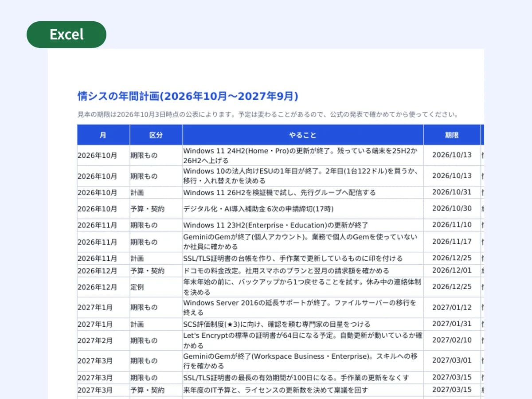Viewport: 532px width, 399px height.
Task: Click the date 2027/01/31
Action: [452, 324]
